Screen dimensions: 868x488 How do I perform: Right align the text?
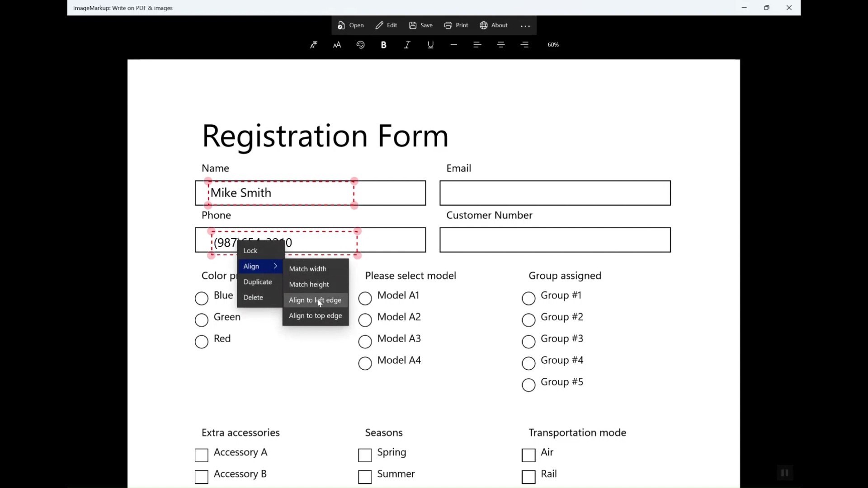pyautogui.click(x=524, y=45)
